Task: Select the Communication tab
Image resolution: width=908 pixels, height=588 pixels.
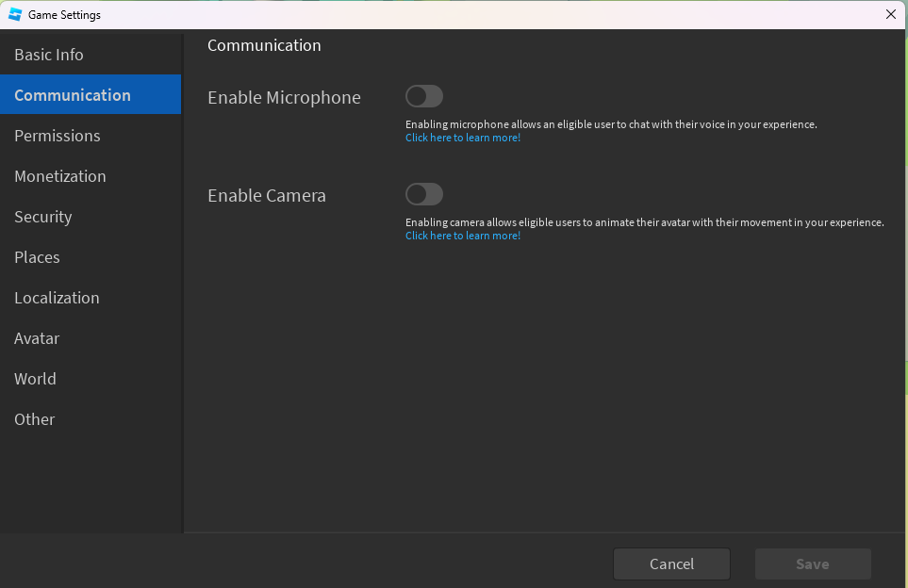Action: pos(91,95)
